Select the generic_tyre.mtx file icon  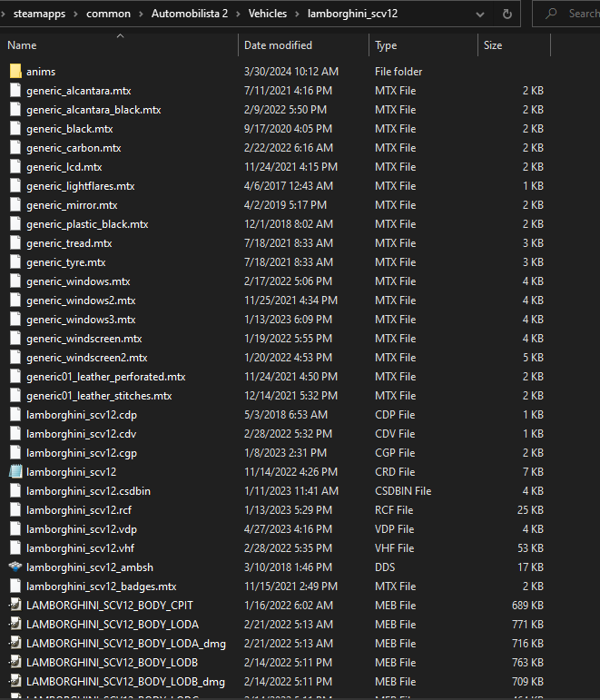click(x=15, y=262)
